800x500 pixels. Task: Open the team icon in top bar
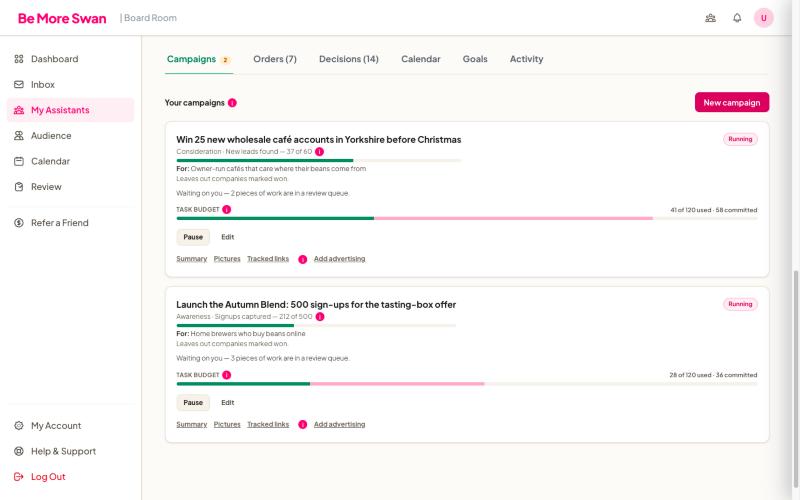pyautogui.click(x=710, y=18)
